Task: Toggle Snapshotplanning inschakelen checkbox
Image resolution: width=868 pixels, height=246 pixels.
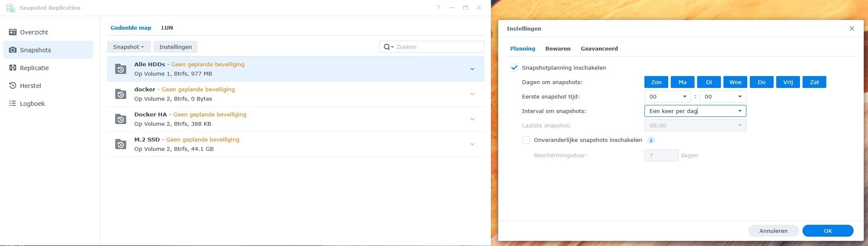Action: point(514,68)
